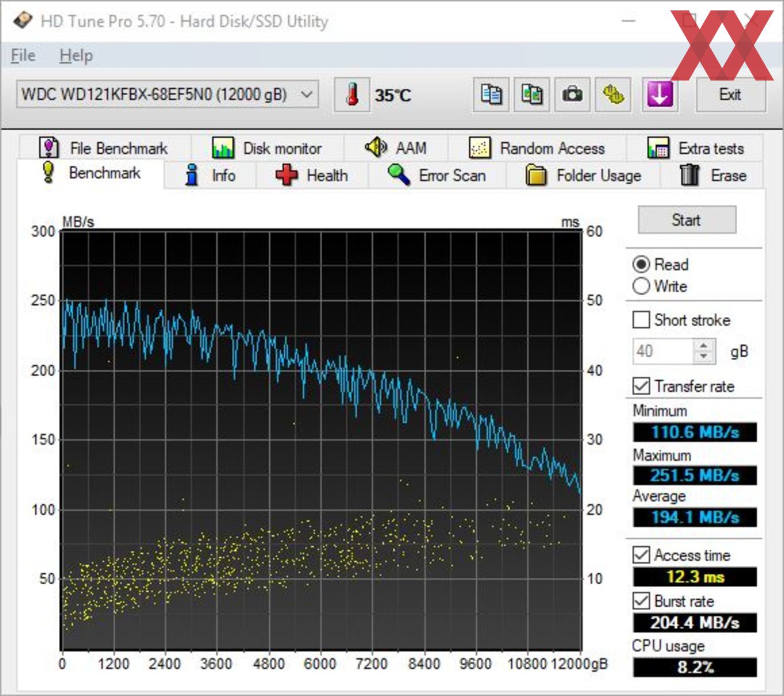
Task: Click the Health red cross icon
Action: click(287, 175)
